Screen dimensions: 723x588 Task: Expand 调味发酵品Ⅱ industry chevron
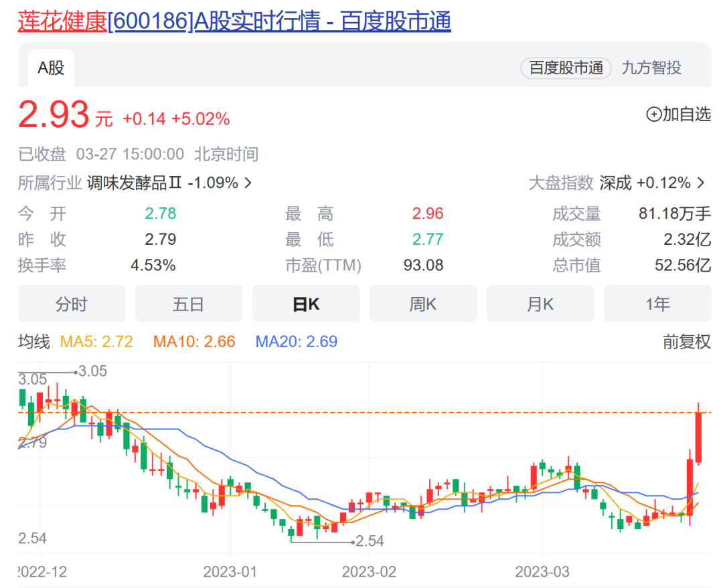(248, 183)
